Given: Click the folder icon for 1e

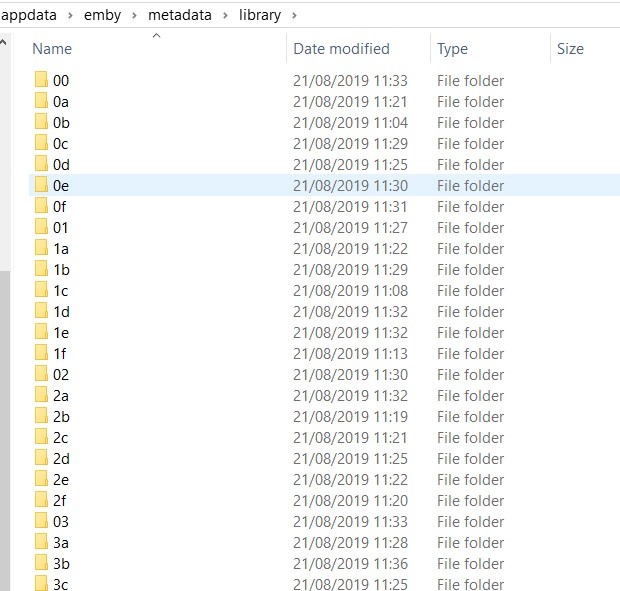Looking at the screenshot, I should (41, 331).
